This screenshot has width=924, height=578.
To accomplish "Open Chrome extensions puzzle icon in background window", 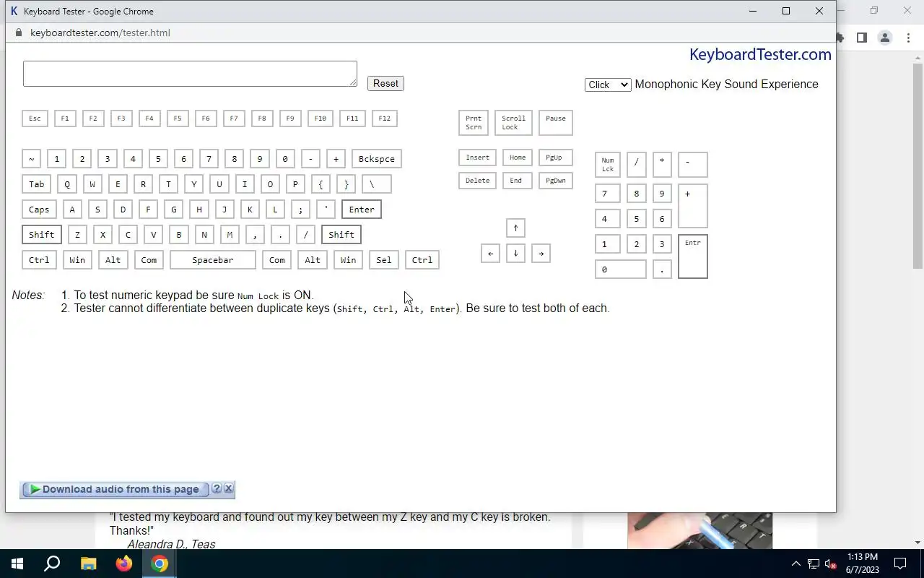I will coord(840,38).
